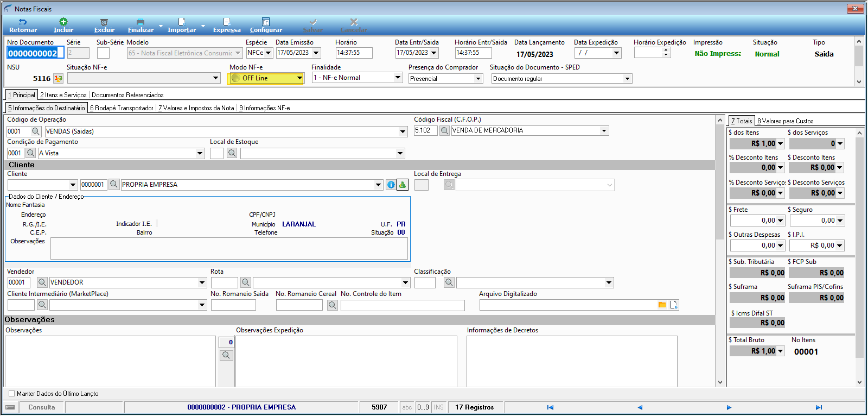Open the Local de Estoque lookup

tap(232, 153)
